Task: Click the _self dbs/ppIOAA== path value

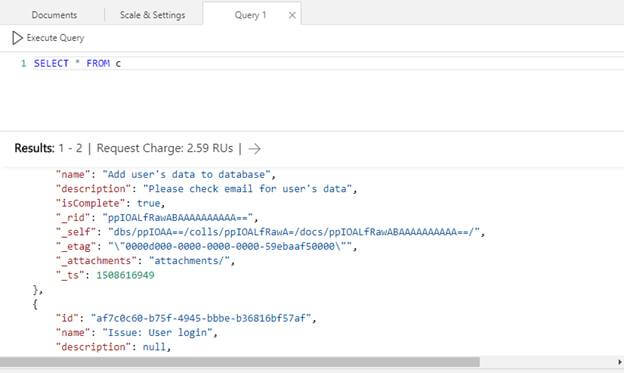Action: tap(294, 232)
